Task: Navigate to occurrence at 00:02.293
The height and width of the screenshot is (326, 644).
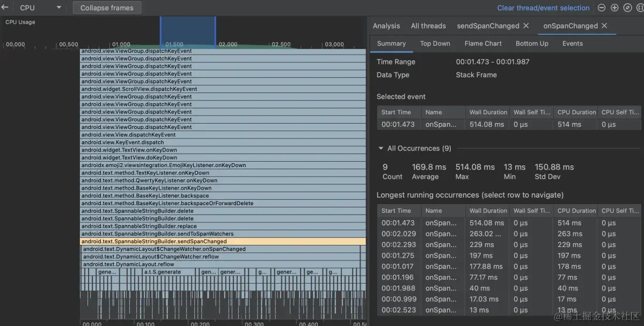Action: [509, 244]
